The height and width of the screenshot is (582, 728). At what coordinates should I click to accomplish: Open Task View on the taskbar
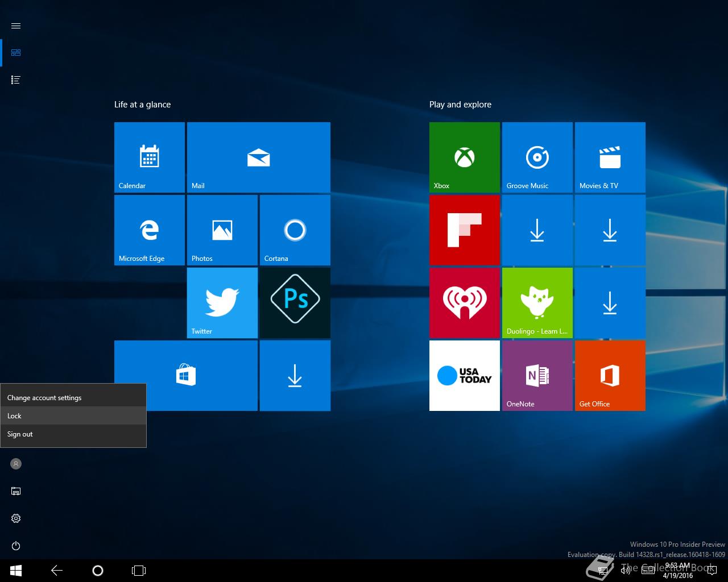click(x=139, y=571)
